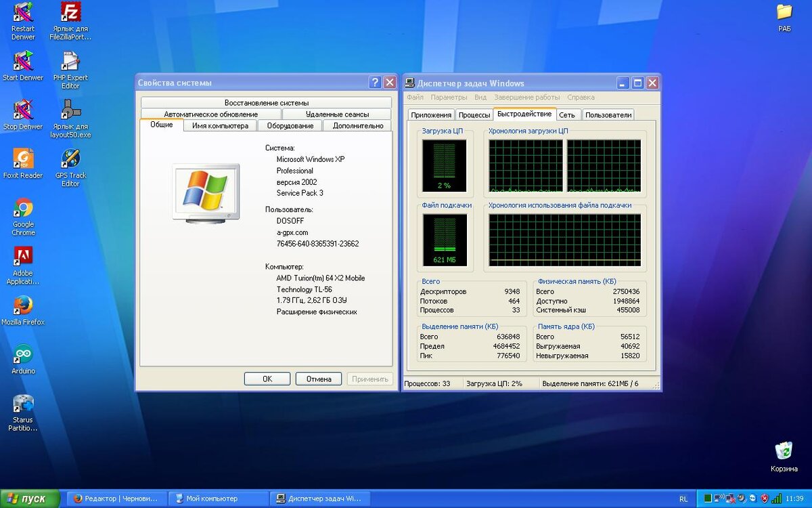Open the Завершение работы menu
The width and height of the screenshot is (812, 508).
(x=527, y=98)
